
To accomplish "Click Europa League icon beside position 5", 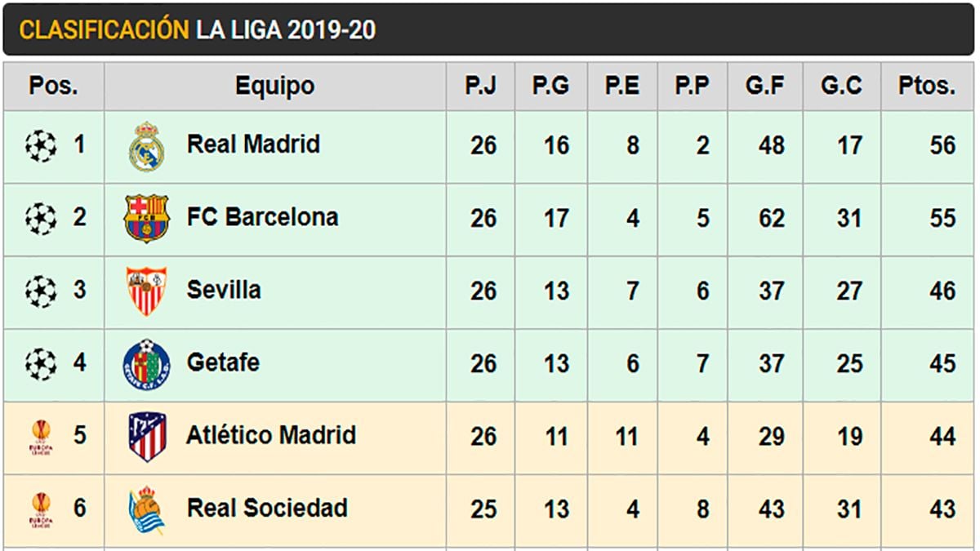I will pyautogui.click(x=41, y=437).
